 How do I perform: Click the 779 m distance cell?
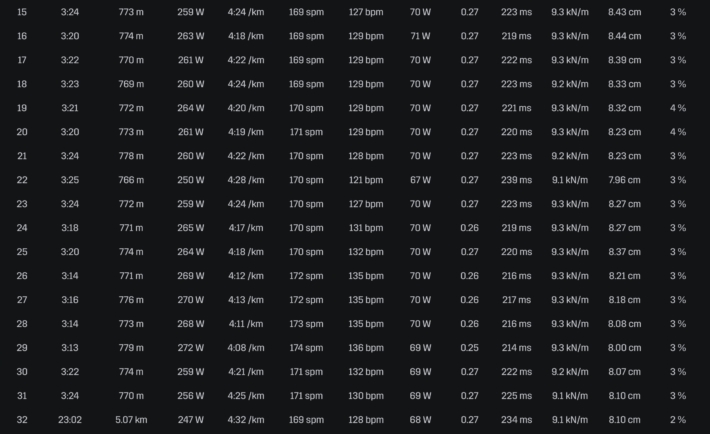131,348
